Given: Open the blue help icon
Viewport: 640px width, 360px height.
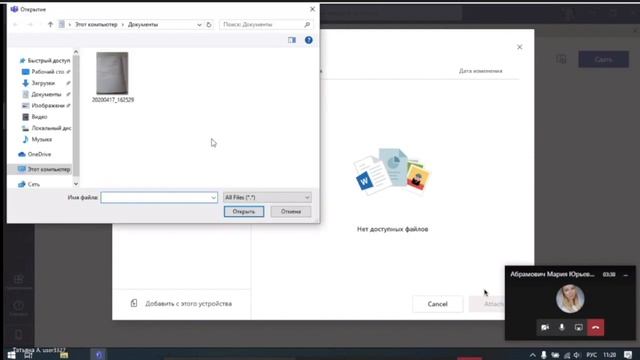Looking at the screenshot, I should (x=309, y=40).
